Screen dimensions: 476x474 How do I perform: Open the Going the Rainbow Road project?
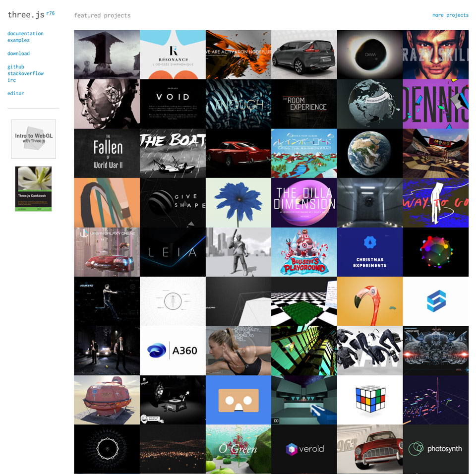[x=304, y=153]
